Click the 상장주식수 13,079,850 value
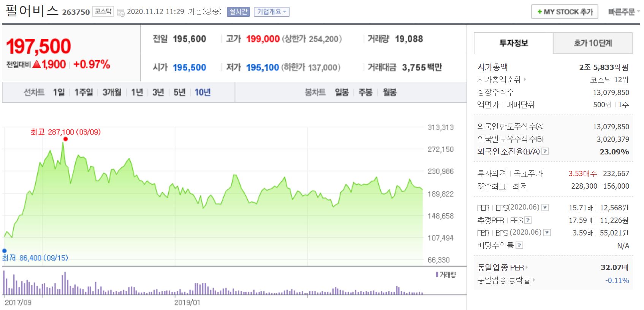This screenshot has height=310, width=644. pos(611,92)
